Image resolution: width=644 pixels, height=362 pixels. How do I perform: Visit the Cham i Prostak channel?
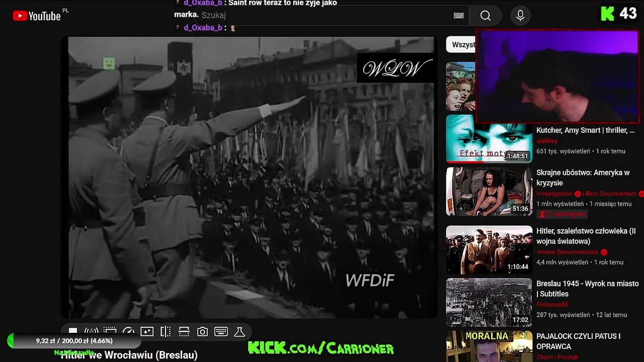(x=557, y=357)
